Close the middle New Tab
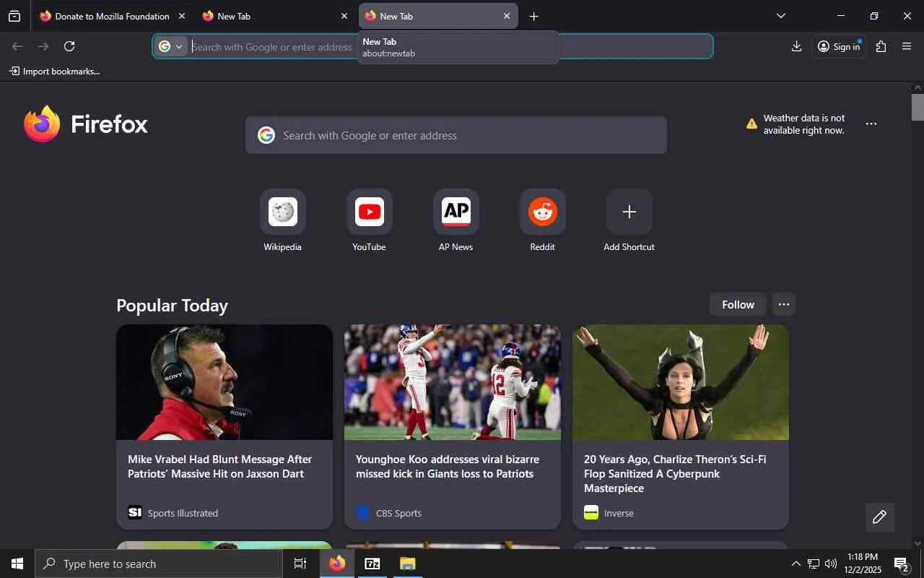 [344, 16]
